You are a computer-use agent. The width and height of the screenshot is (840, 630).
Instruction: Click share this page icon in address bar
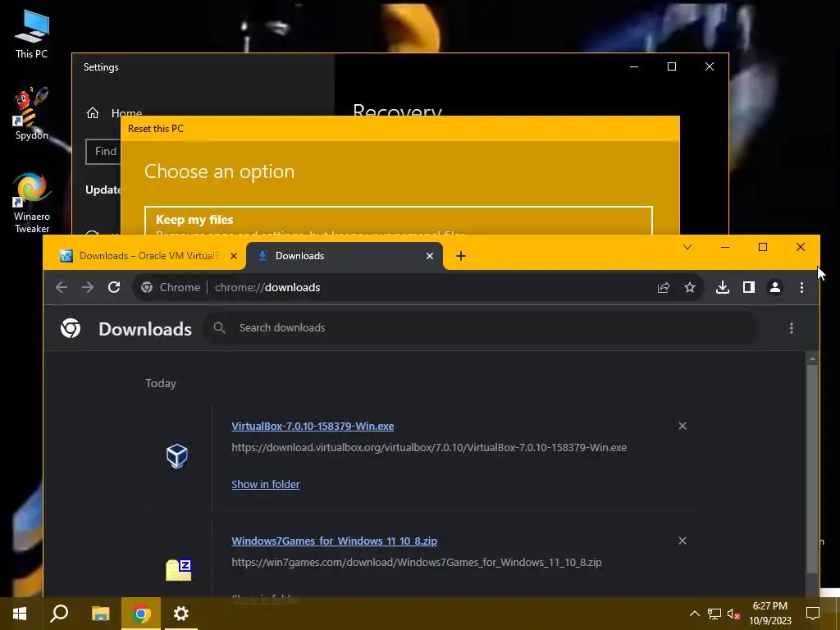tap(664, 288)
